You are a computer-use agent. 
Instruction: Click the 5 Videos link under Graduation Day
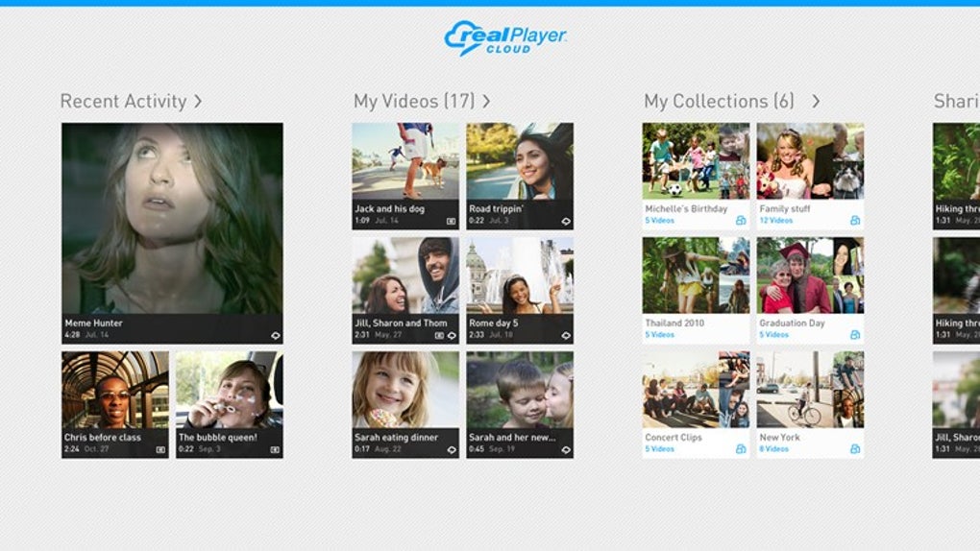tap(773, 335)
